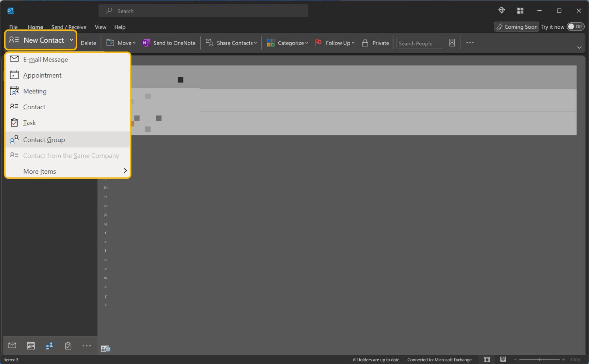
Task: Choose E-mail Message from the dropdown menu
Action: pos(45,60)
